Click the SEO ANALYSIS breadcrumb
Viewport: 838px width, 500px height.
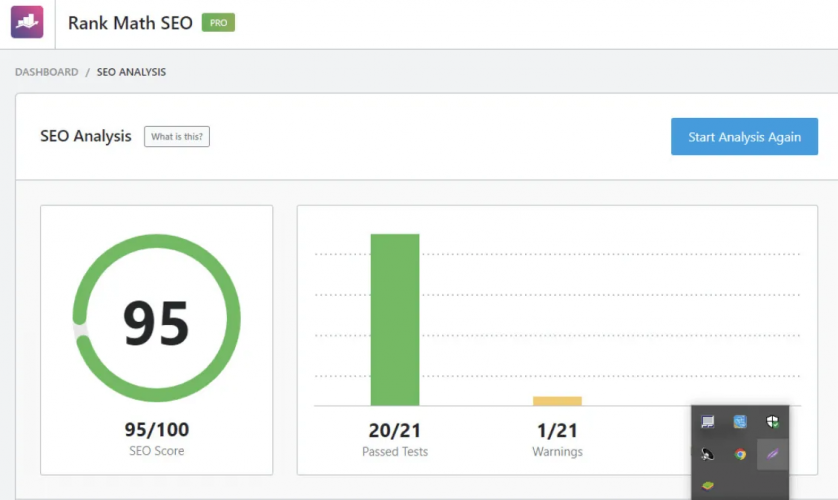(x=131, y=72)
